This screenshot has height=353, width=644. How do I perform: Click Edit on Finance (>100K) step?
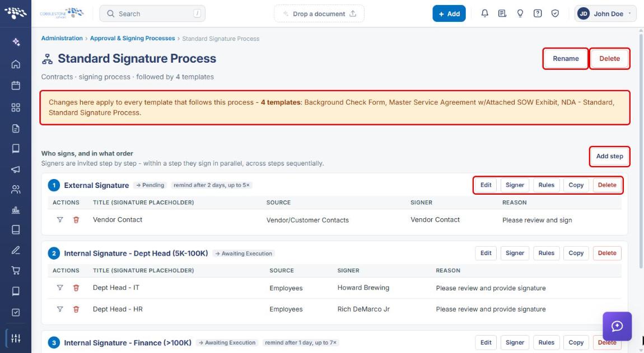pos(486,342)
